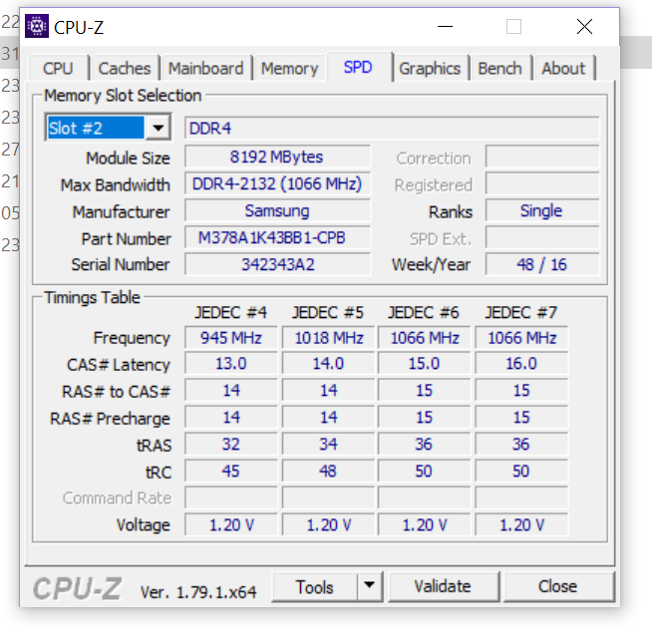This screenshot has height=644, width=652.
Task: Click the 48 tRC cell
Action: [329, 472]
